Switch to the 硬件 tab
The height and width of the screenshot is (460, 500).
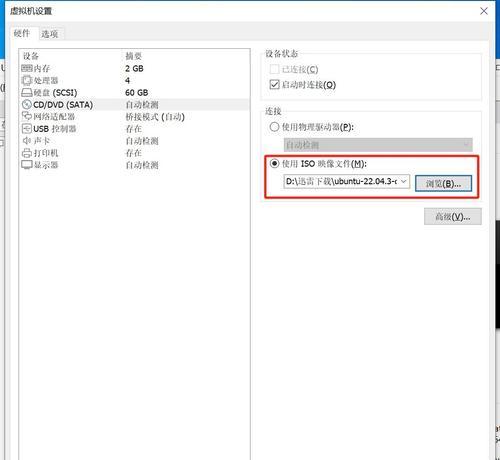coord(22,33)
